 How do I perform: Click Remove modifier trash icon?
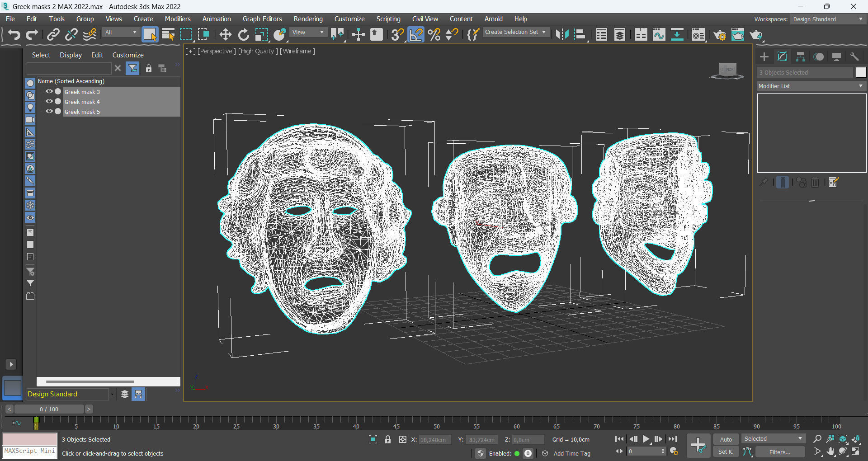815,182
